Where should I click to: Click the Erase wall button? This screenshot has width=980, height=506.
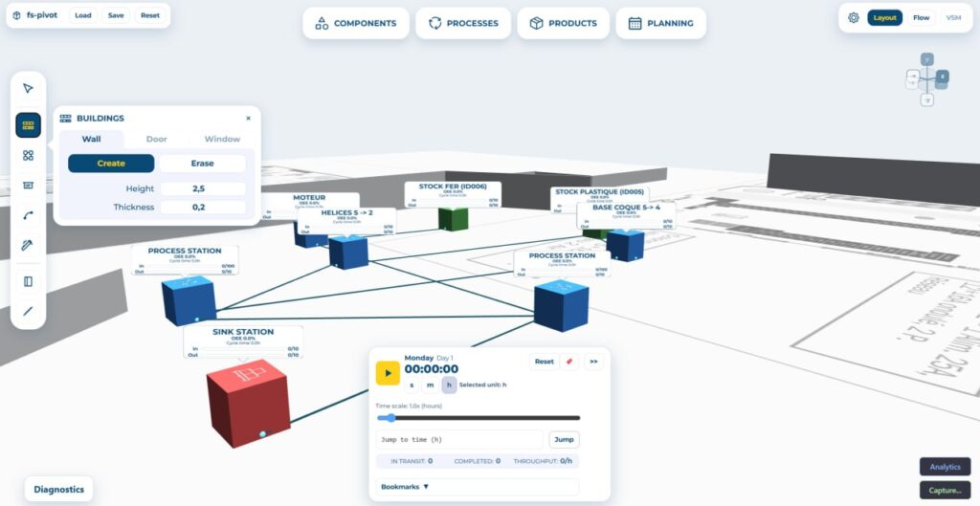coord(202,163)
